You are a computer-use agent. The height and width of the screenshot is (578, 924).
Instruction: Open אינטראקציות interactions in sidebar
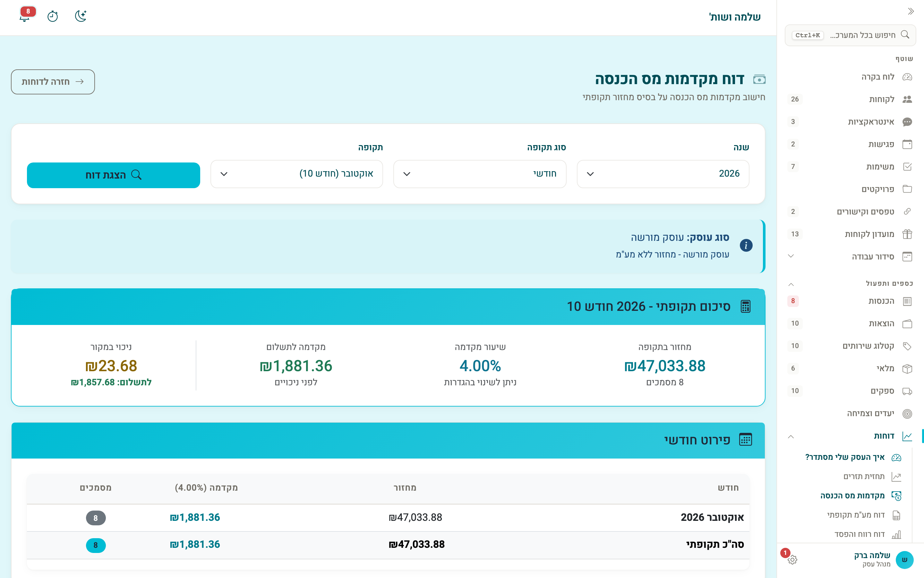850,122
